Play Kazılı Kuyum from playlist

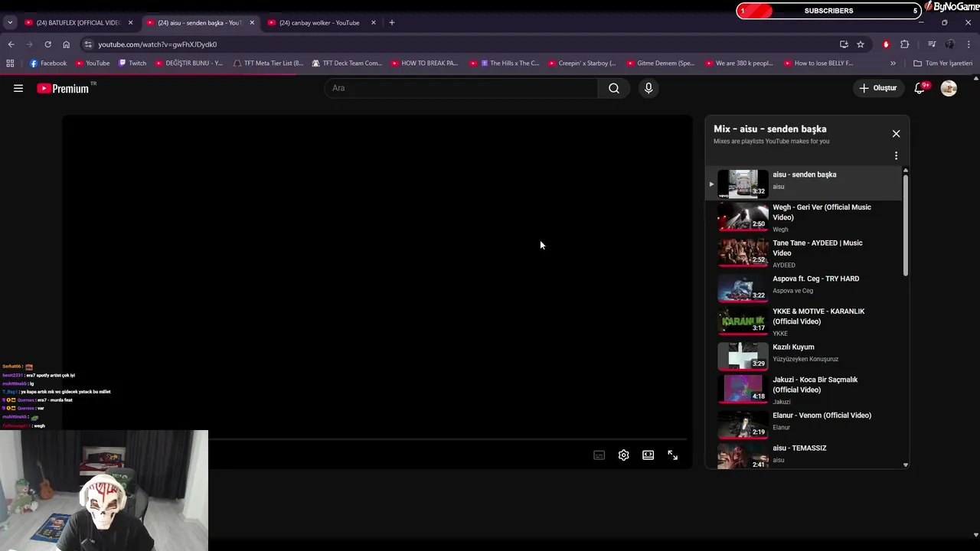coord(804,356)
